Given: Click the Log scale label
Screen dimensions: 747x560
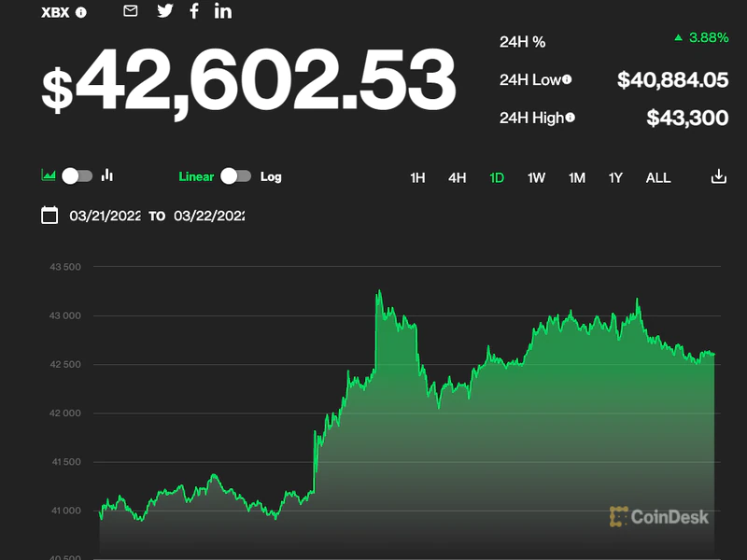Looking at the screenshot, I should point(271,176).
